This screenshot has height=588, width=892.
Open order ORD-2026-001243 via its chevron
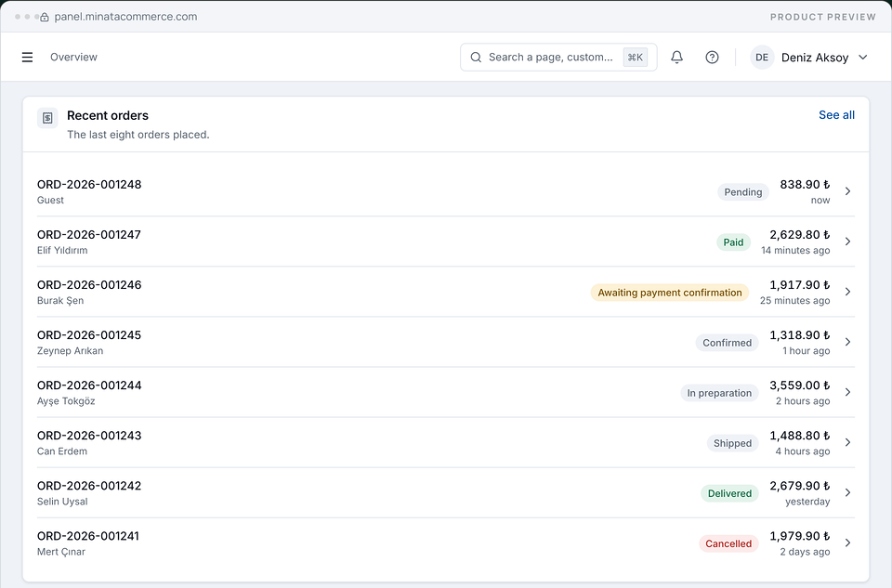coord(847,442)
